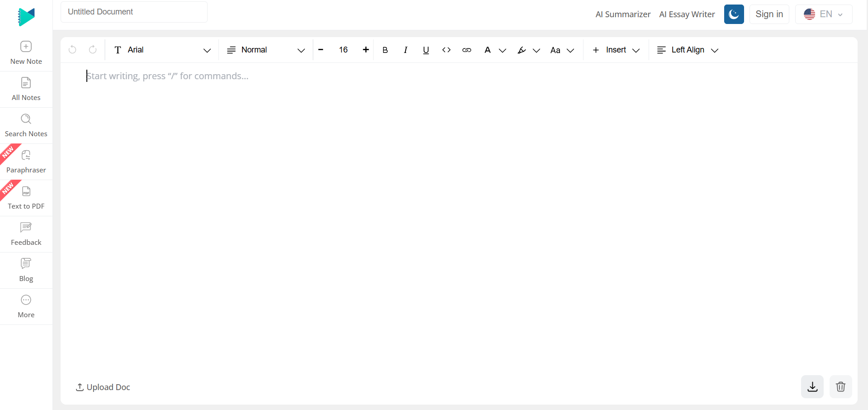Click the insert link icon
Viewport: 868px width, 410px height.
[x=466, y=50]
